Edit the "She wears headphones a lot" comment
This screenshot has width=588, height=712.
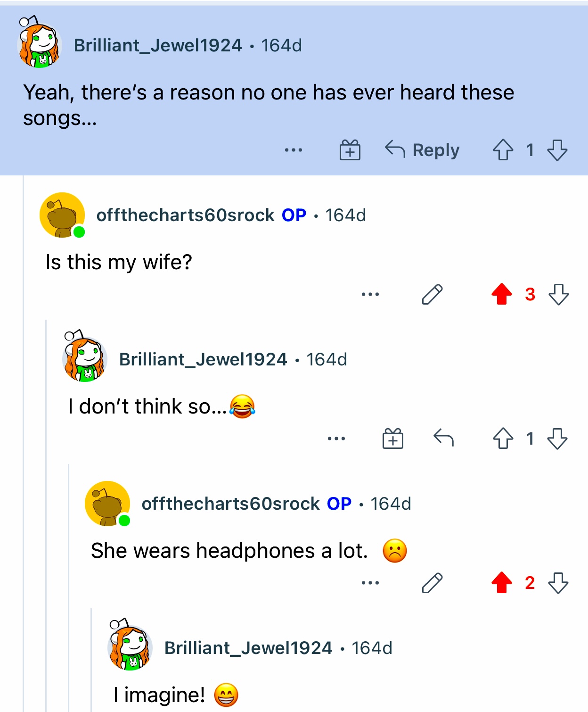[x=432, y=583]
